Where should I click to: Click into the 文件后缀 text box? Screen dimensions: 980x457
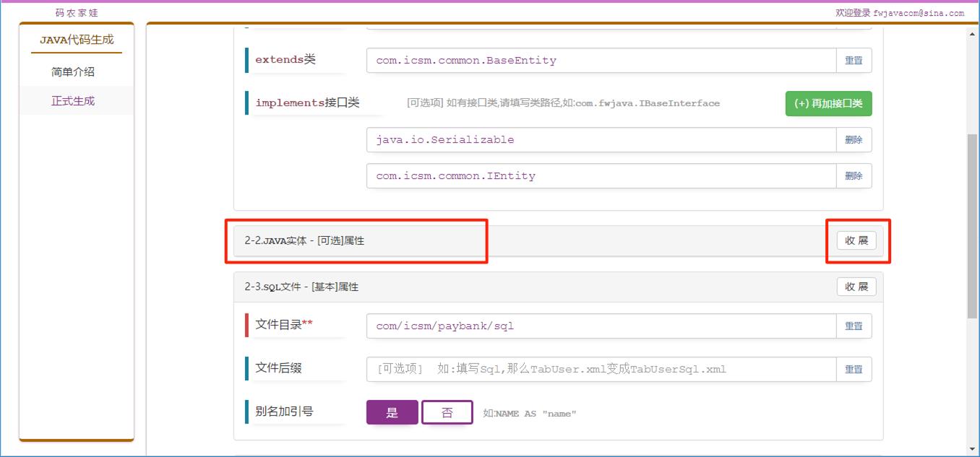pos(601,370)
